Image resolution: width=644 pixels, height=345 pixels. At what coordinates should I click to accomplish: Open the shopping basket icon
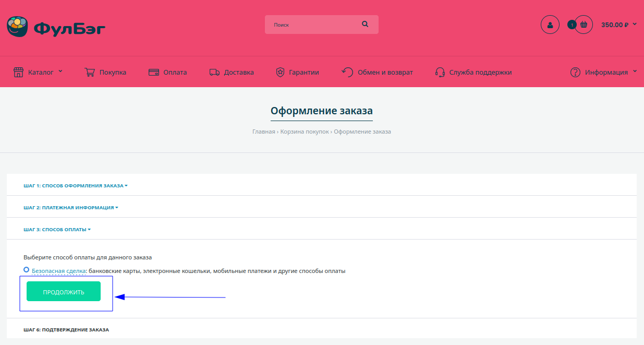584,25
